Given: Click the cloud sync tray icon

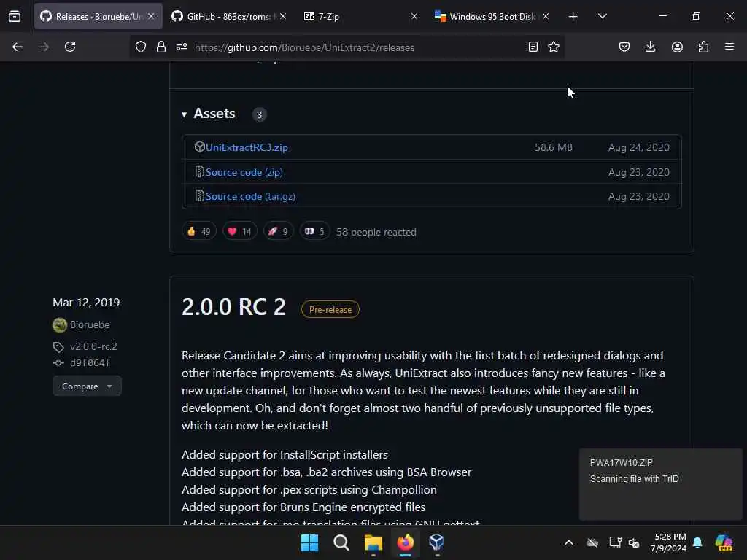Looking at the screenshot, I should (592, 542).
